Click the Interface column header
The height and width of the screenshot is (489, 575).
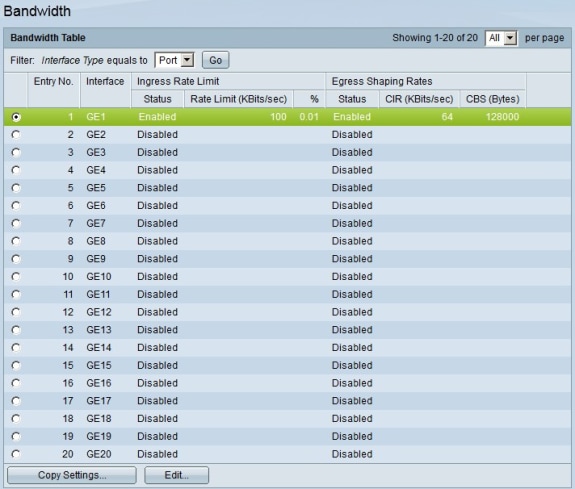[105, 81]
